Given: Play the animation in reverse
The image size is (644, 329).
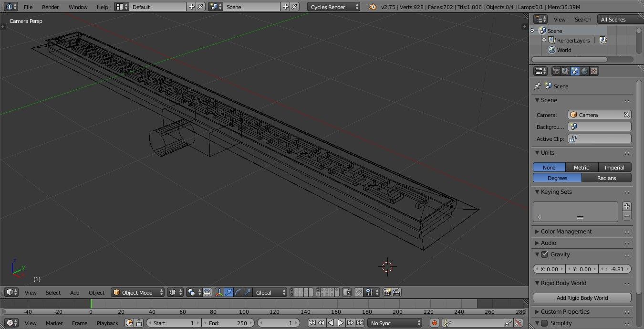Looking at the screenshot, I should coord(331,323).
